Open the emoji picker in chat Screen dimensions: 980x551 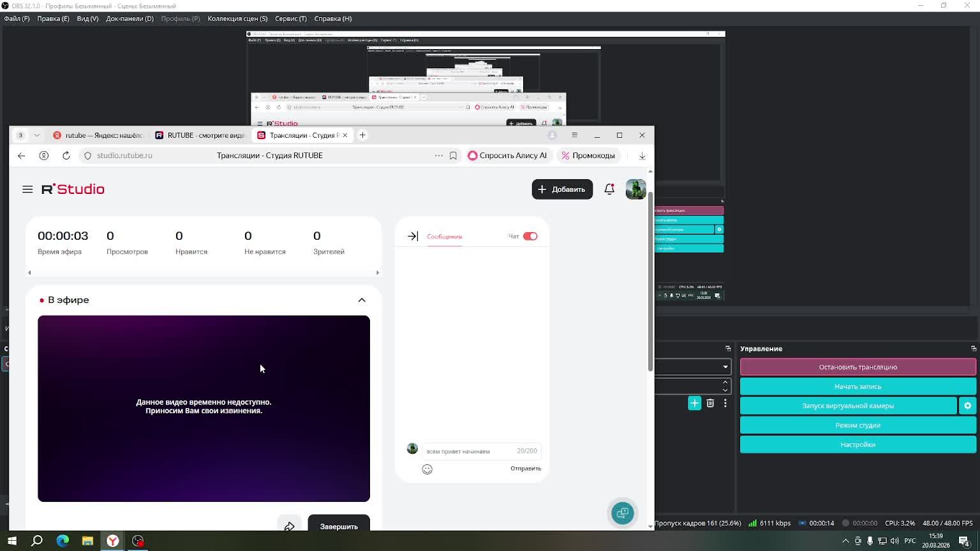click(427, 469)
